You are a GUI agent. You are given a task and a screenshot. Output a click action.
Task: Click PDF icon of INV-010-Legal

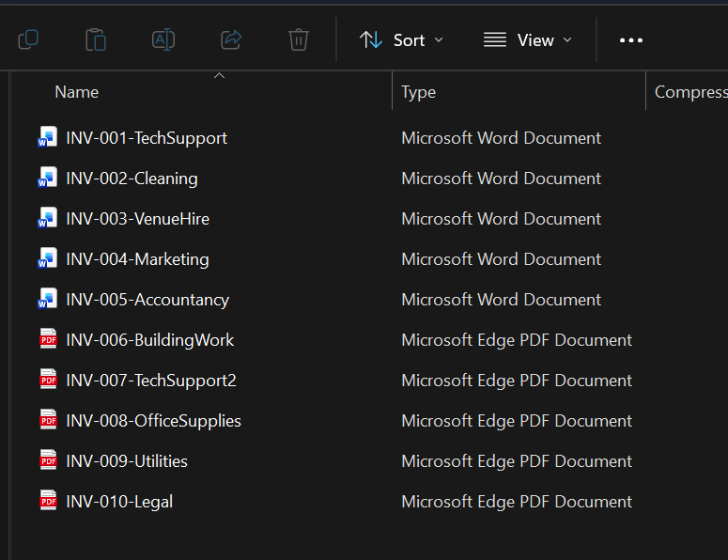point(48,501)
